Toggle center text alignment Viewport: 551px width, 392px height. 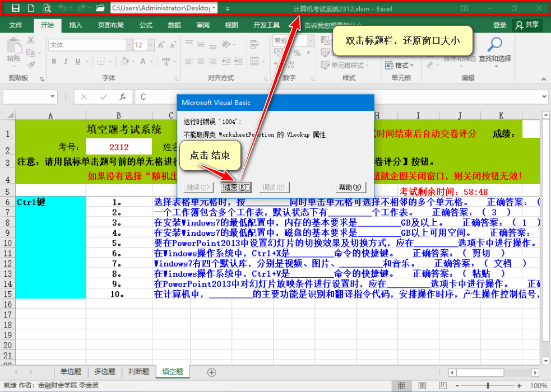[x=201, y=62]
